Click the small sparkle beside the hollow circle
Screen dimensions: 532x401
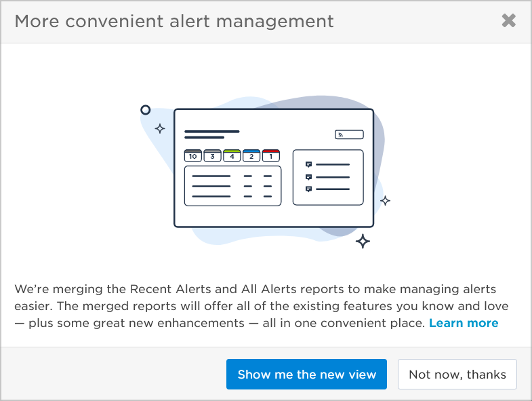tap(160, 129)
